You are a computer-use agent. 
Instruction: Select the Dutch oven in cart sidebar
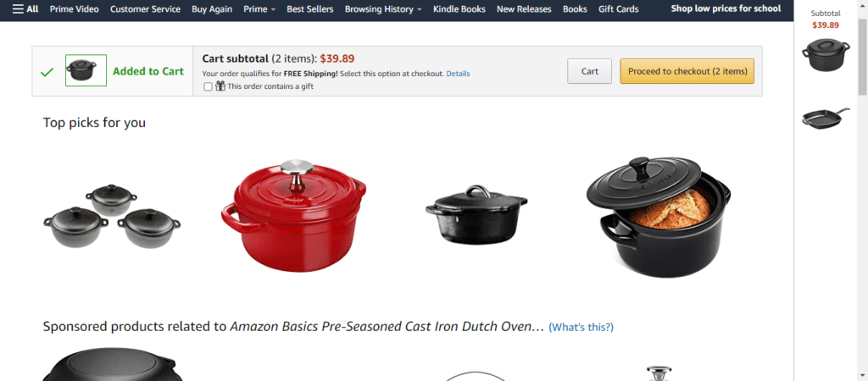826,55
